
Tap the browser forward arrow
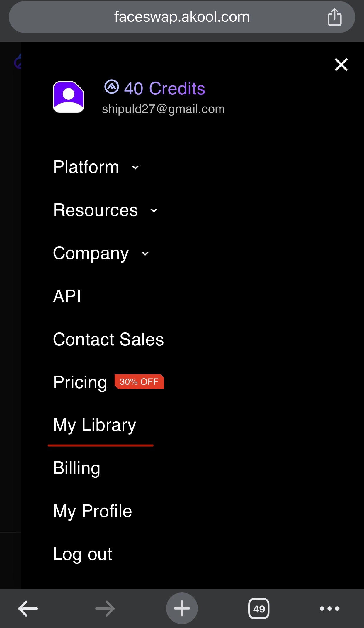[x=105, y=608]
